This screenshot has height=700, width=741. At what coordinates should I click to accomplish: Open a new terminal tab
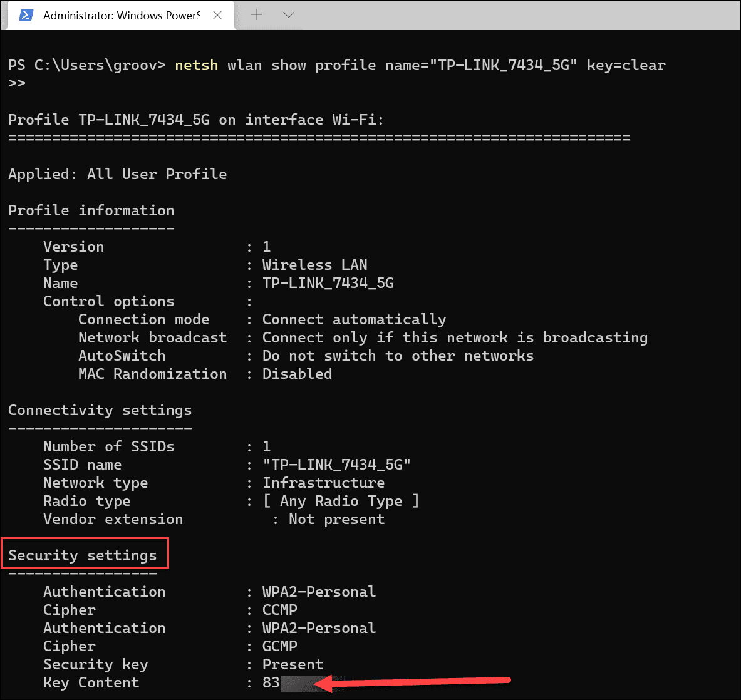(255, 14)
